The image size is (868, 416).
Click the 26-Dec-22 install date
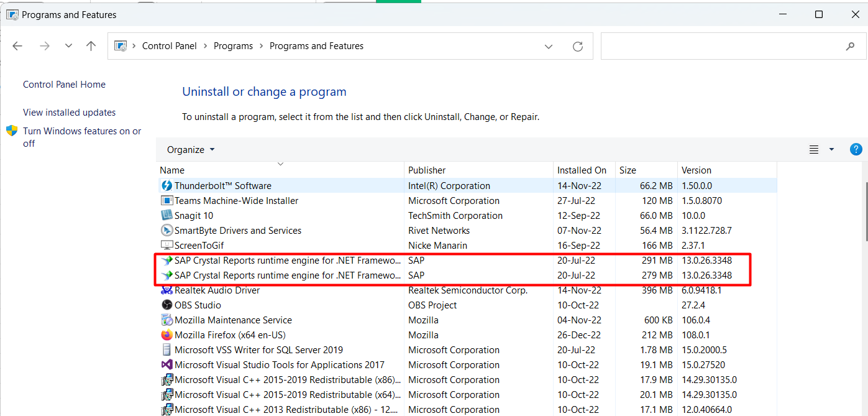(579, 335)
